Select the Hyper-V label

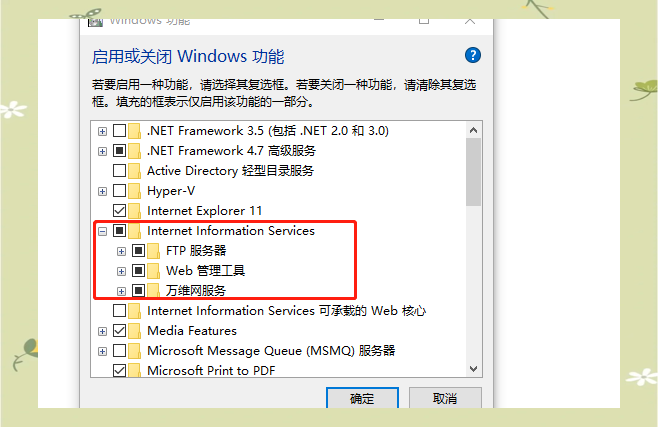(171, 191)
